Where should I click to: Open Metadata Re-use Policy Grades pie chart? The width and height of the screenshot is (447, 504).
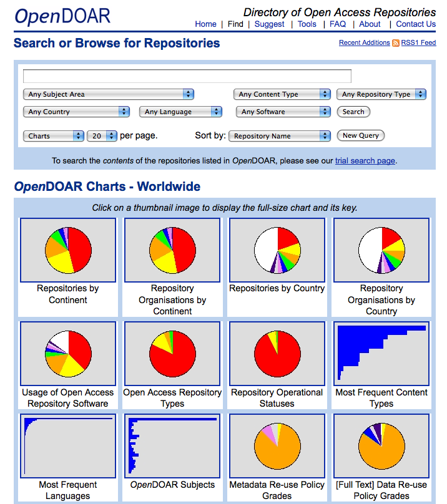click(277, 446)
